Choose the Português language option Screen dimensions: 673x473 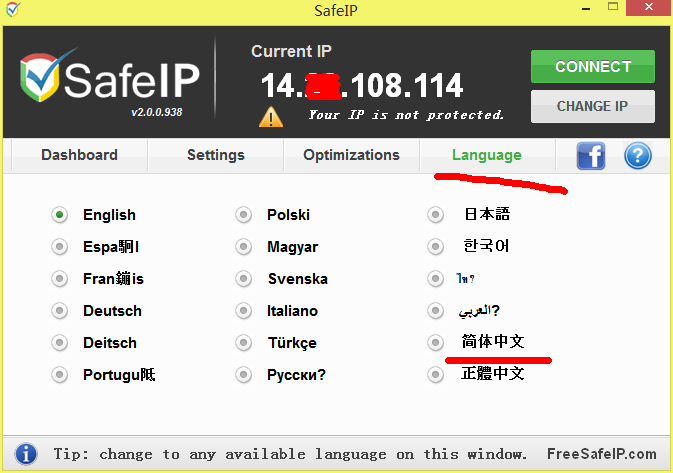click(60, 375)
